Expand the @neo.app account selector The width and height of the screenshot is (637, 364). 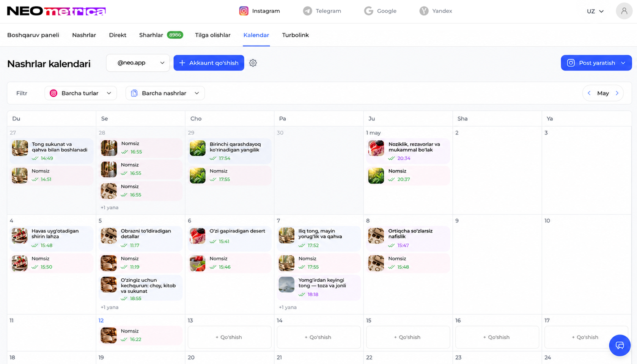tap(138, 63)
